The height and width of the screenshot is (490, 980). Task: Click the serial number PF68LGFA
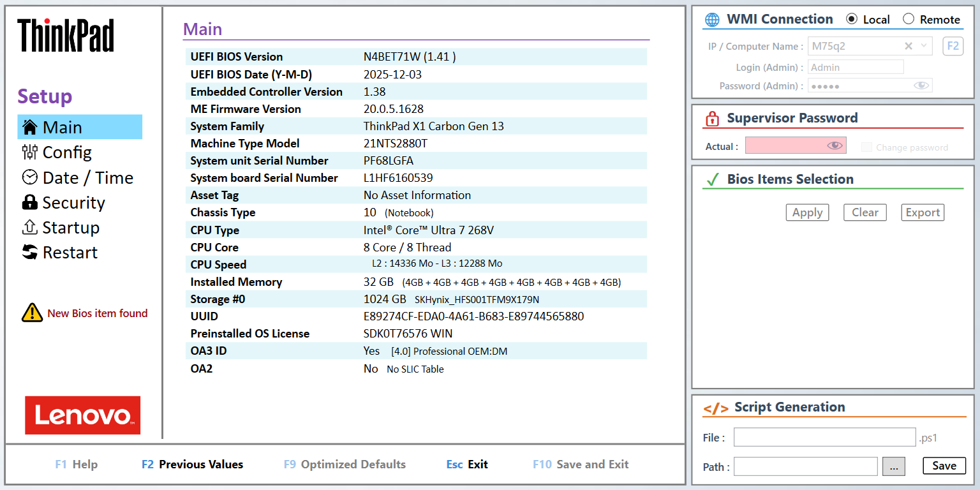[x=389, y=161]
